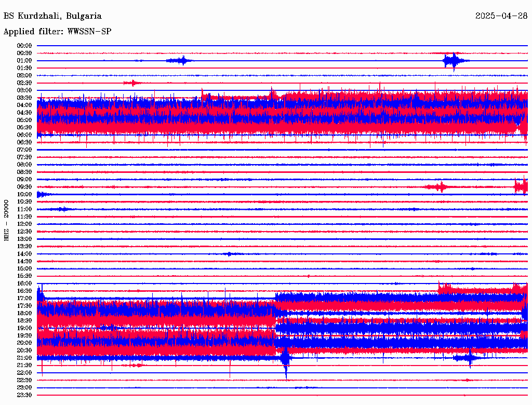532x405 pixels.
Task: Select the 17:30 time label
Action: tap(24, 306)
